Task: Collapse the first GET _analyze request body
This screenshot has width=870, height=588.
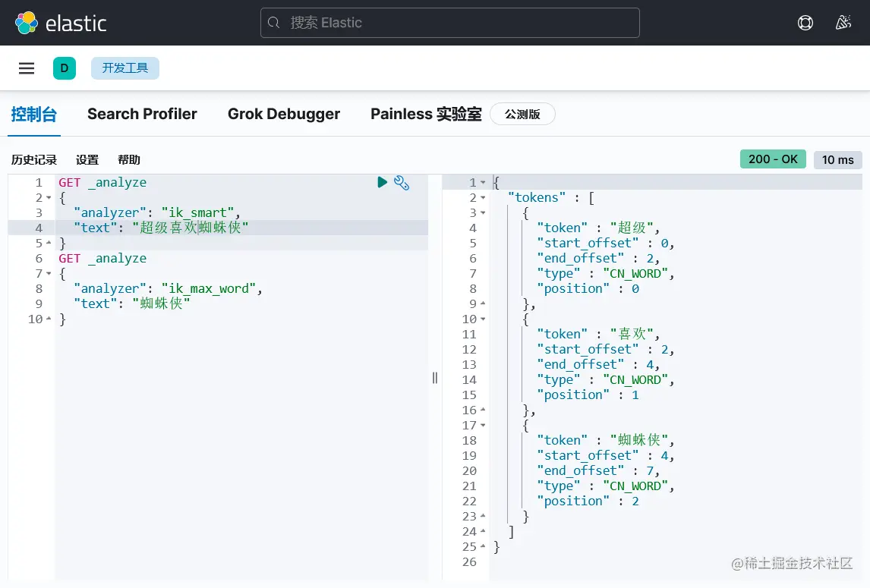Action: [x=50, y=197]
